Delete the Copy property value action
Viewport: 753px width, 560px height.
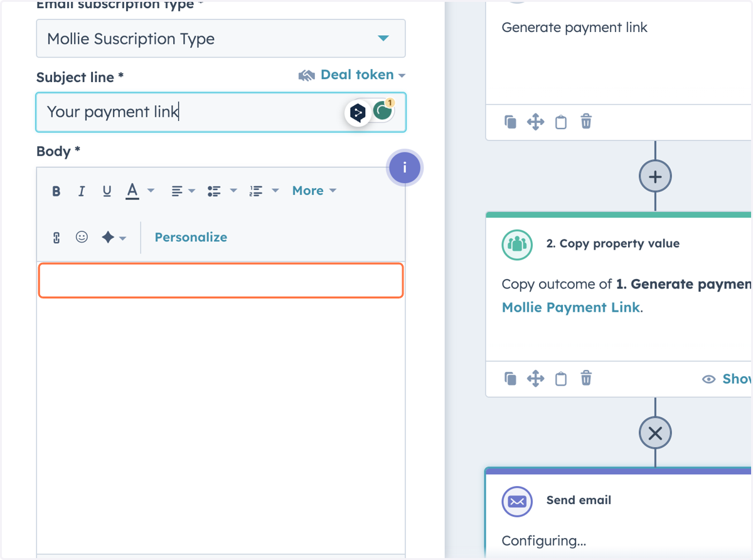pyautogui.click(x=585, y=378)
